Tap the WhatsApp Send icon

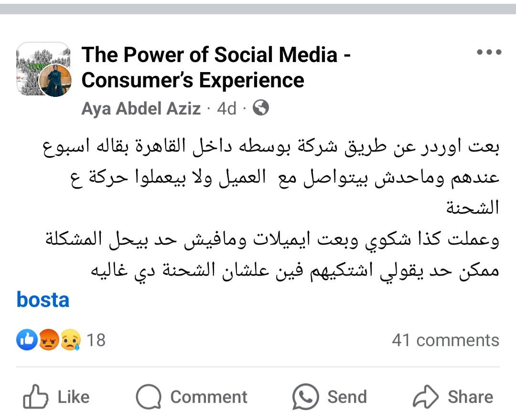point(306,397)
